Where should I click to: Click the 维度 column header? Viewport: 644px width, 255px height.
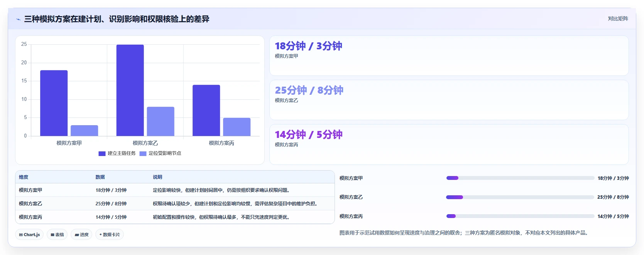(24, 177)
